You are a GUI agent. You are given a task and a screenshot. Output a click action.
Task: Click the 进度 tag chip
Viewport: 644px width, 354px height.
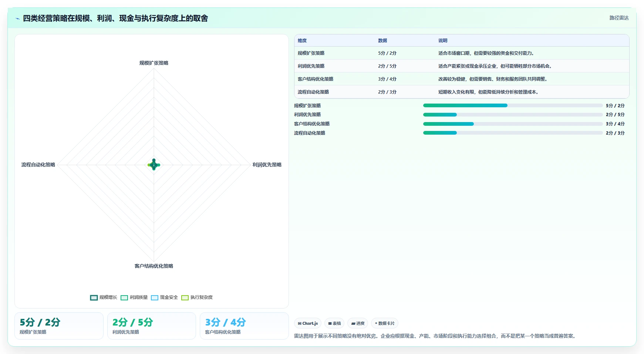358,323
